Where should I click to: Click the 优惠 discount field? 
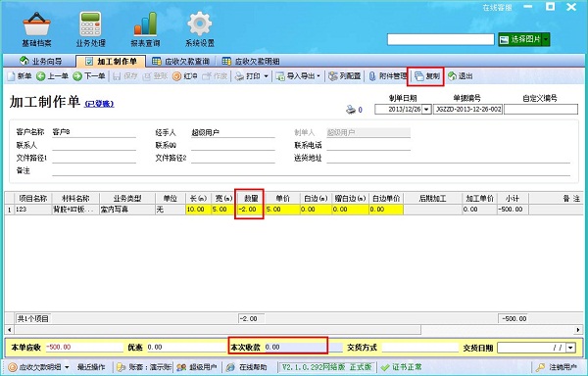coord(186,348)
